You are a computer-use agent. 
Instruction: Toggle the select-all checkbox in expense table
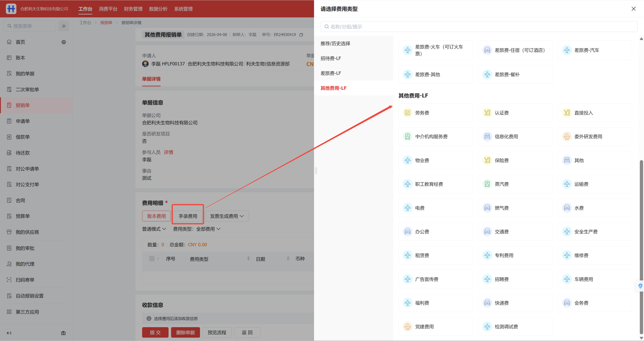click(152, 258)
